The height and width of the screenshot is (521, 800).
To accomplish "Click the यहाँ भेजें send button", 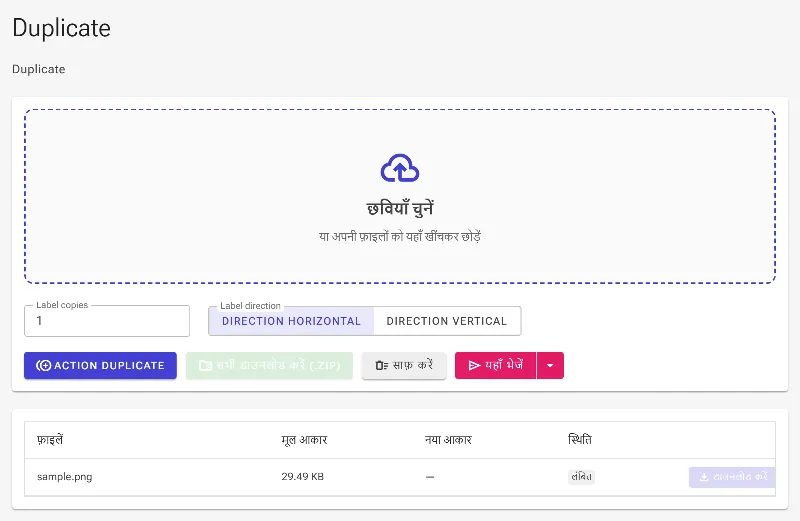I will click(x=495, y=365).
